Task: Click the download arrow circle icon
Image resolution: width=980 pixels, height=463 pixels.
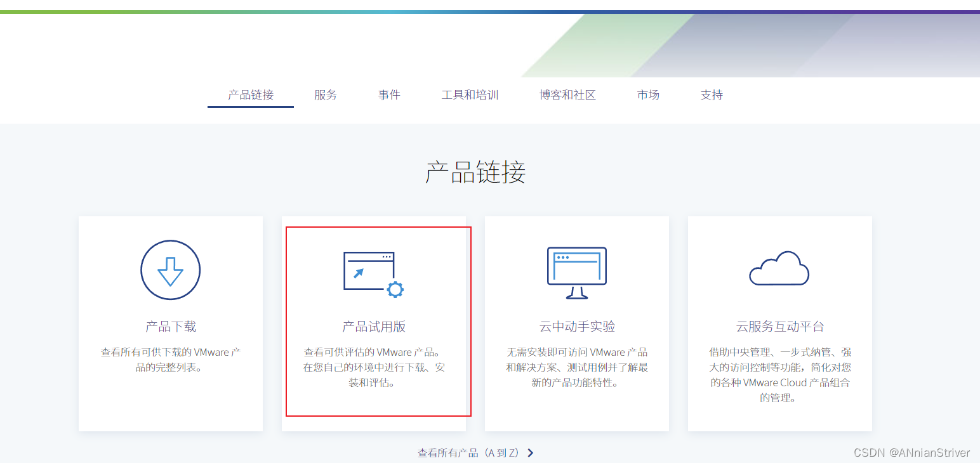Action: coord(170,270)
